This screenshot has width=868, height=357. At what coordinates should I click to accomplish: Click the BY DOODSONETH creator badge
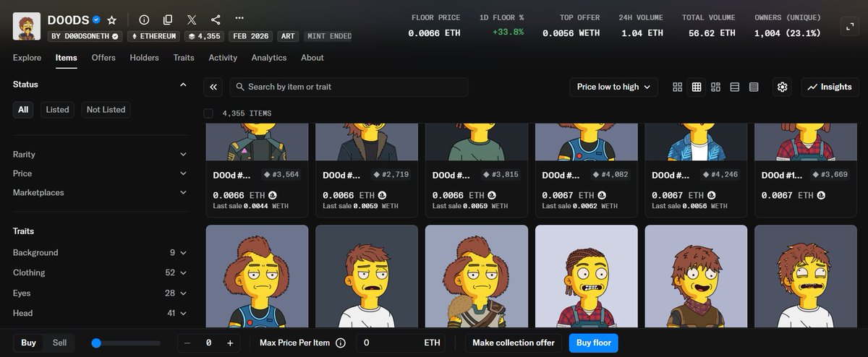click(85, 36)
